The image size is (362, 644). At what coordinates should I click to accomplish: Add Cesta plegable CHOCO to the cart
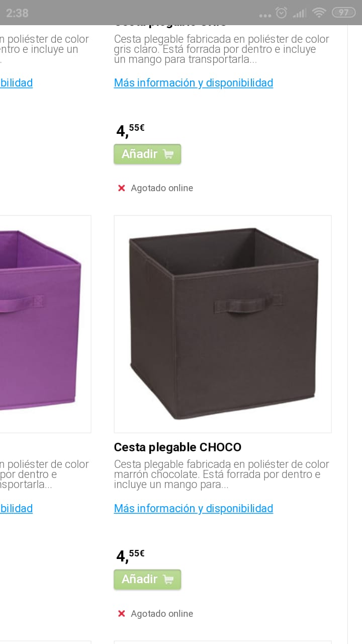(147, 580)
